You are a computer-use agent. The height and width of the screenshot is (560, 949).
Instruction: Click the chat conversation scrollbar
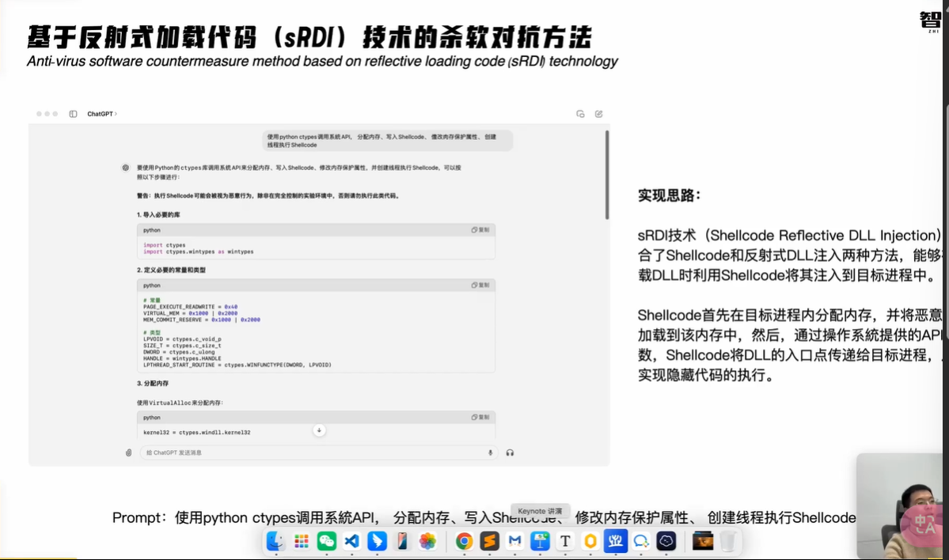pos(607,174)
